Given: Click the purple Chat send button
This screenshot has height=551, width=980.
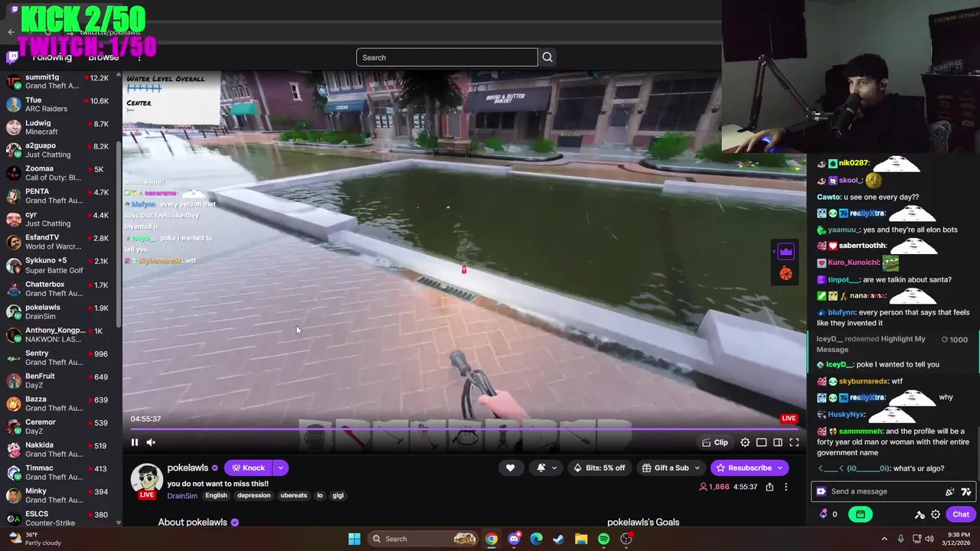Looking at the screenshot, I should coord(961,514).
